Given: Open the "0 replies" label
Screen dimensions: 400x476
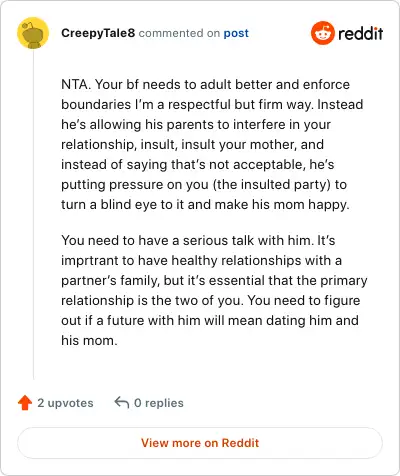Looking at the screenshot, I should [159, 403].
